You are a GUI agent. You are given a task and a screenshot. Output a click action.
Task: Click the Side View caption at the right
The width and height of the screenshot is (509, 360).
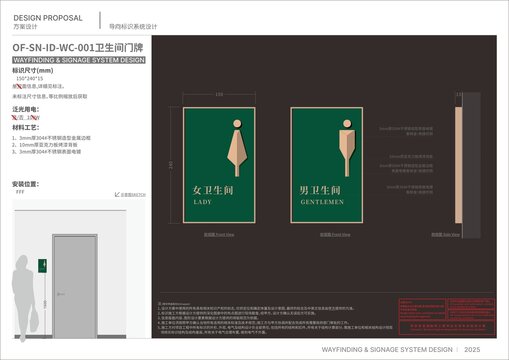(445, 235)
